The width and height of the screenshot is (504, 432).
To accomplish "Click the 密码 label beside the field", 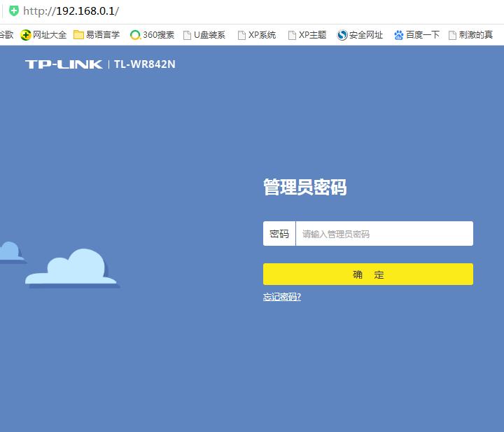I will (279, 234).
